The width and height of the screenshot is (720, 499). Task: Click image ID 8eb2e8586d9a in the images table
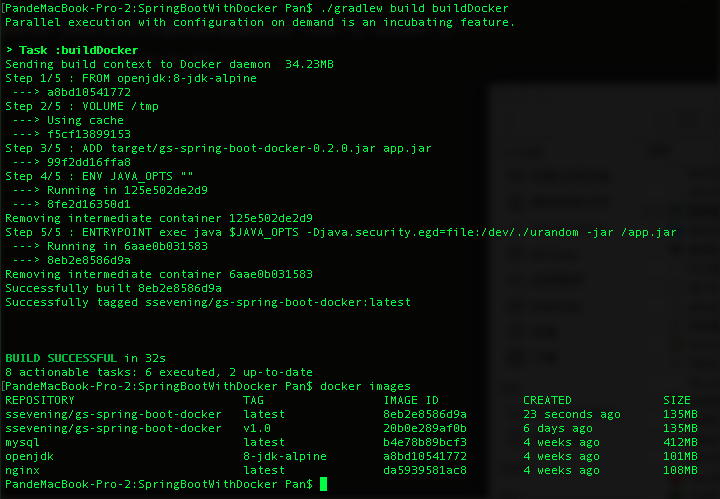pos(425,414)
